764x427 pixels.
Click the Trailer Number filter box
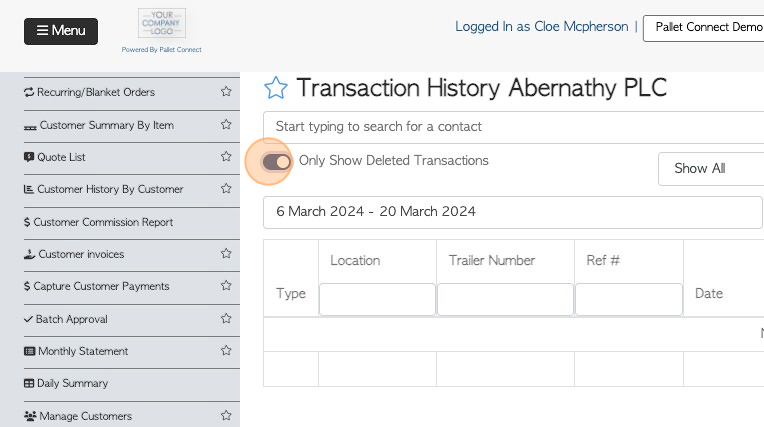(x=505, y=299)
